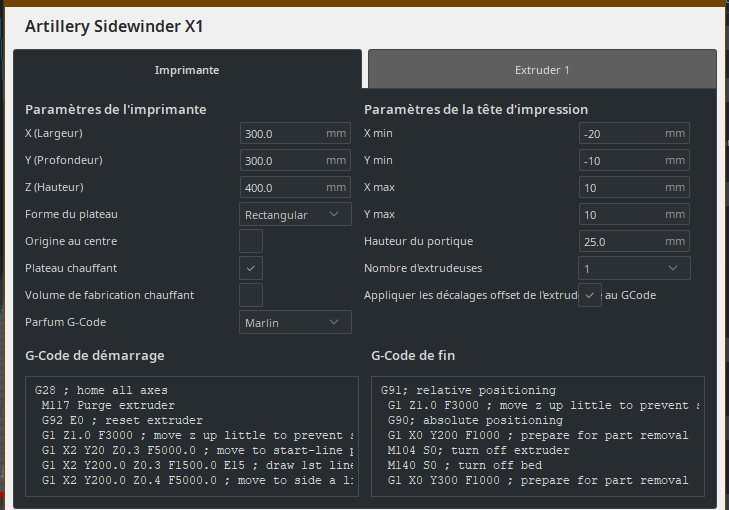Toggle the Origine au centre checkbox
The height and width of the screenshot is (510, 729).
(251, 241)
